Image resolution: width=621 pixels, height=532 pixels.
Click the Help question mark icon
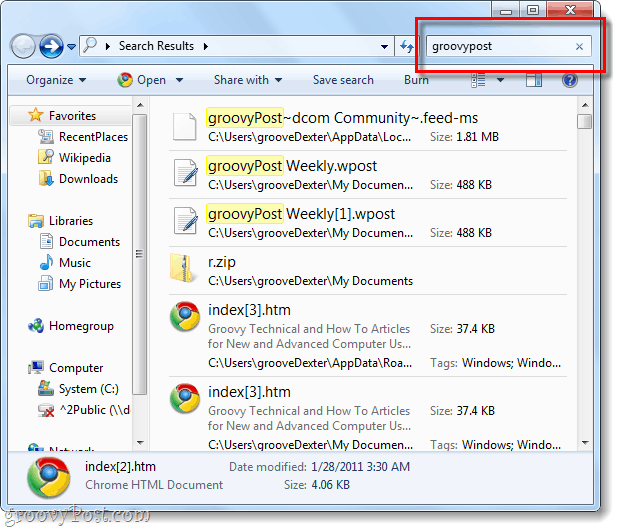[x=570, y=80]
